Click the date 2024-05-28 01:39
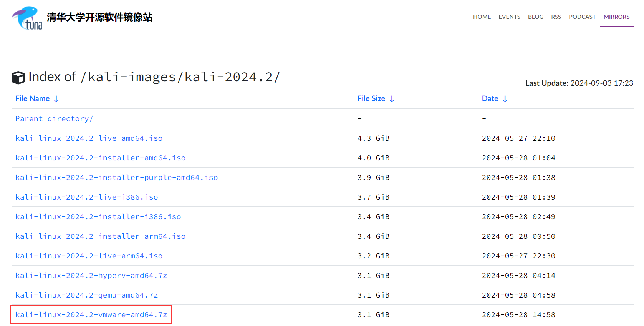The height and width of the screenshot is (326, 644). (519, 197)
